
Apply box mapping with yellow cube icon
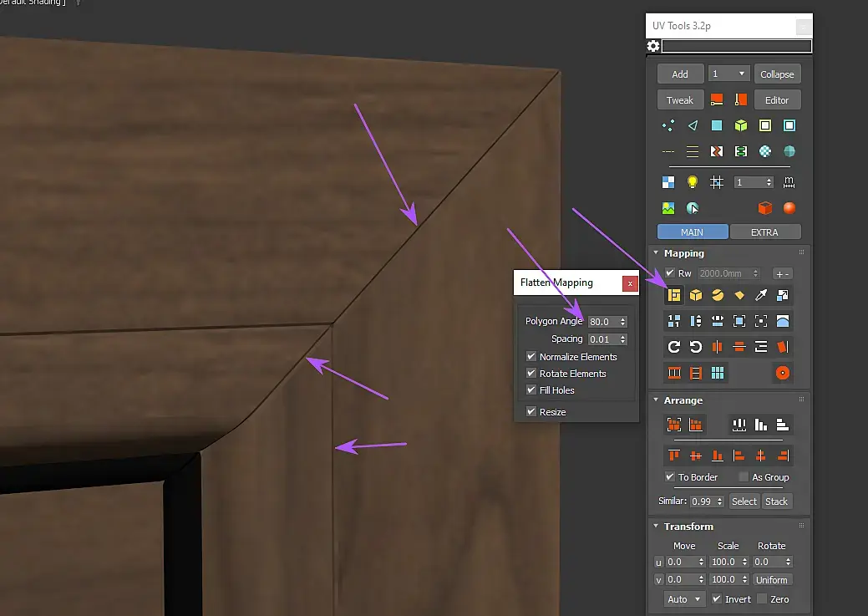696,295
